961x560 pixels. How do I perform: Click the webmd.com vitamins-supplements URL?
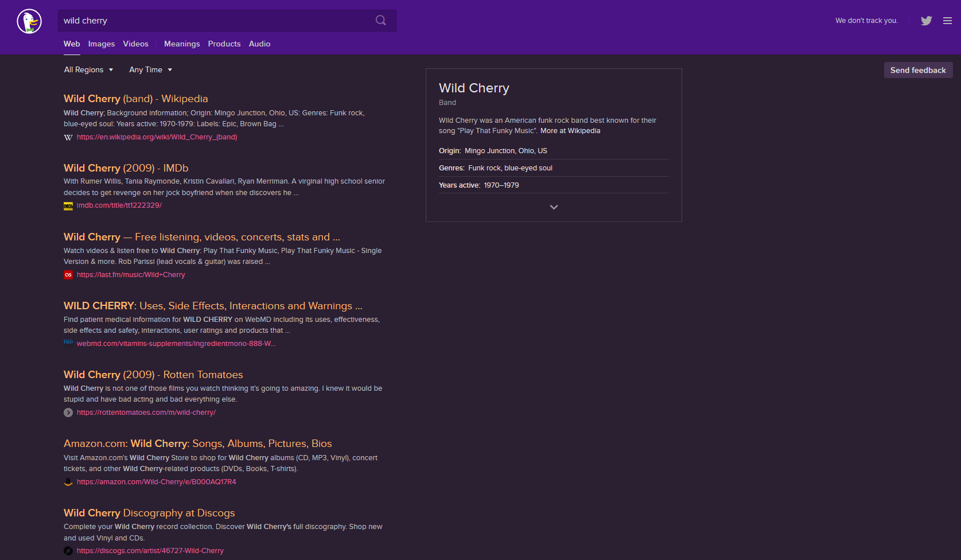coord(176,344)
